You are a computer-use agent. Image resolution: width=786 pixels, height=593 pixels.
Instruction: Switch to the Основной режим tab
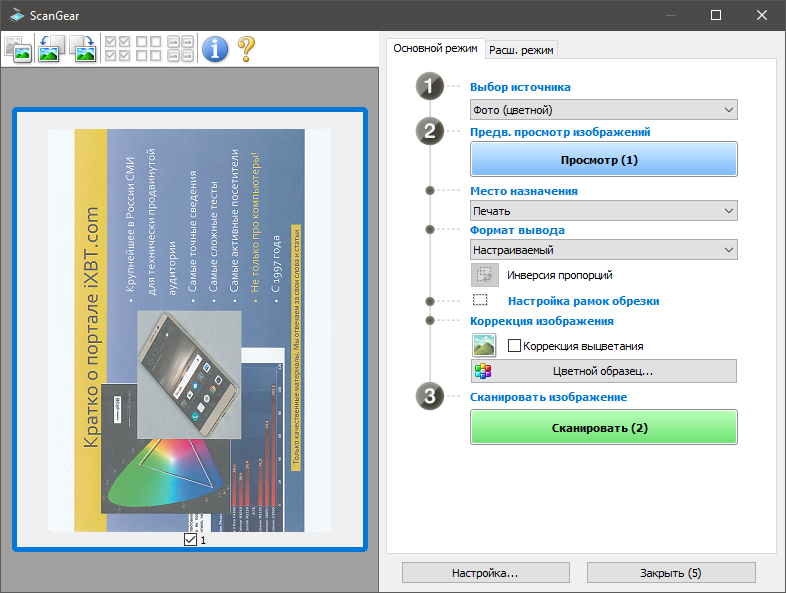coord(435,49)
